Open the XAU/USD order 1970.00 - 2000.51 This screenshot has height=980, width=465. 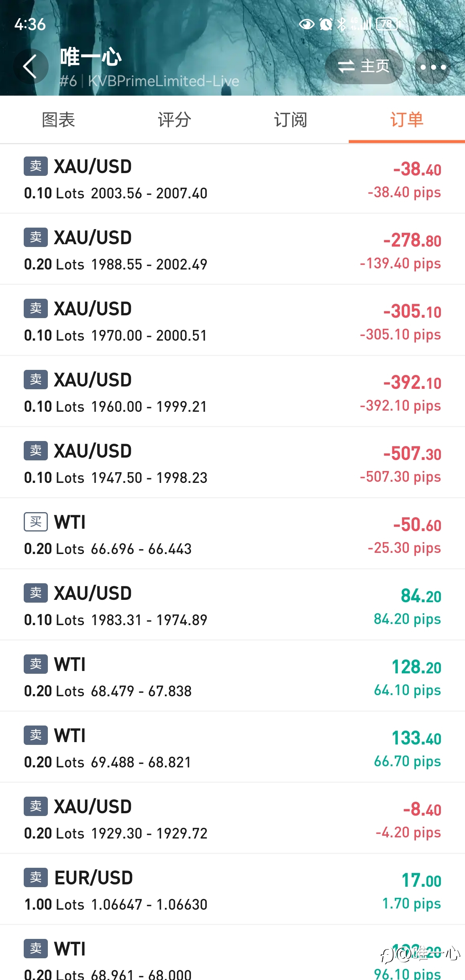[232, 320]
